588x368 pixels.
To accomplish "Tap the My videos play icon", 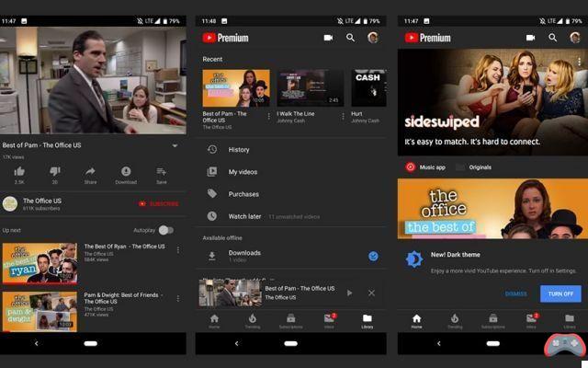I will 212,172.
